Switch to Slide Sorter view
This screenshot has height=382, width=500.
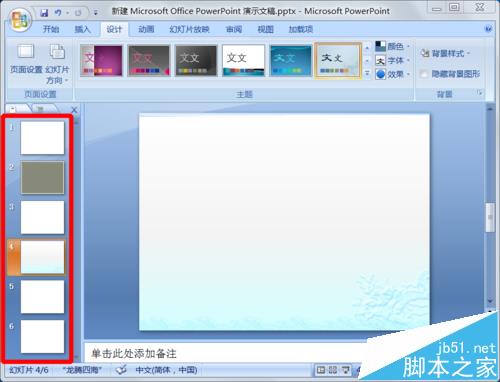333,370
